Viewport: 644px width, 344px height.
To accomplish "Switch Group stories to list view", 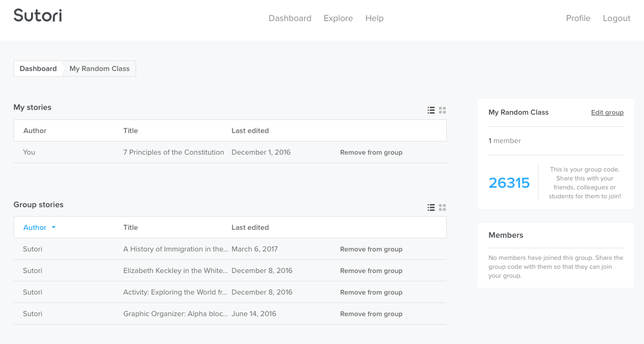I will (431, 207).
